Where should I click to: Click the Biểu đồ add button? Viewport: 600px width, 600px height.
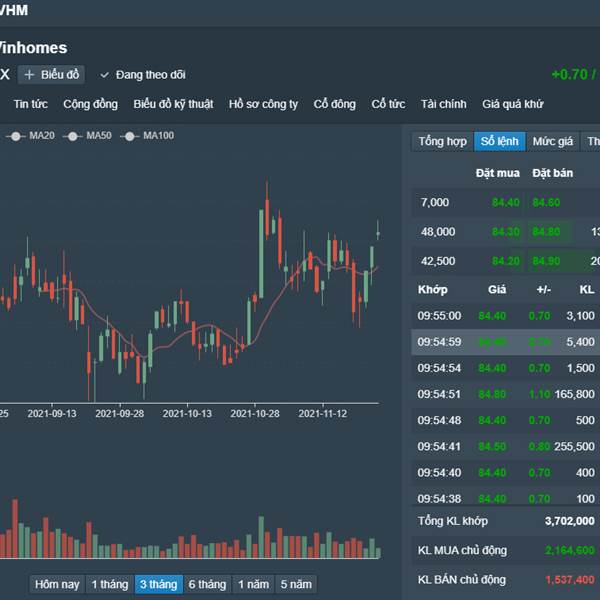point(51,75)
